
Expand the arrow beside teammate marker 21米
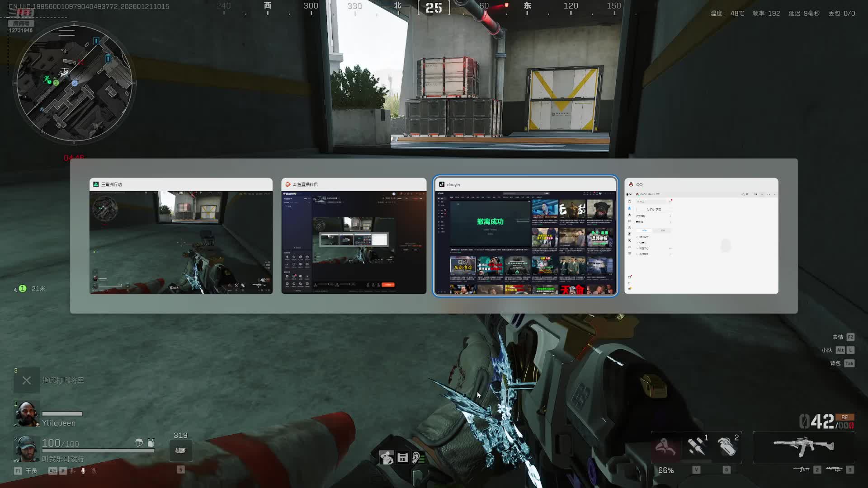pyautogui.click(x=15, y=289)
